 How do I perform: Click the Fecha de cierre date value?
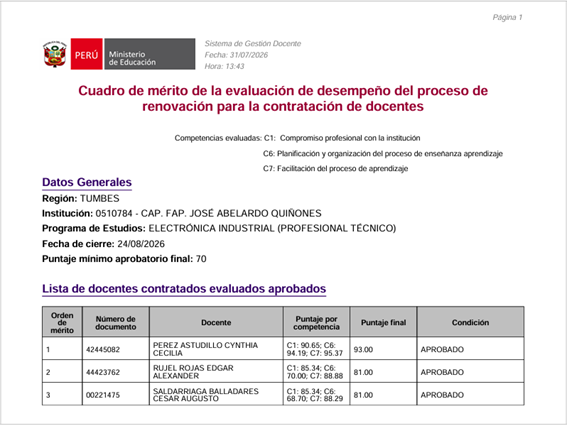(141, 244)
